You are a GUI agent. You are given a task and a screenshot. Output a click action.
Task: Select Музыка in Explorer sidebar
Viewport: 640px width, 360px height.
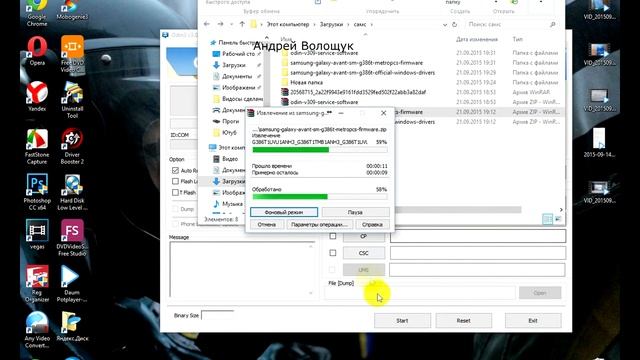point(228,204)
